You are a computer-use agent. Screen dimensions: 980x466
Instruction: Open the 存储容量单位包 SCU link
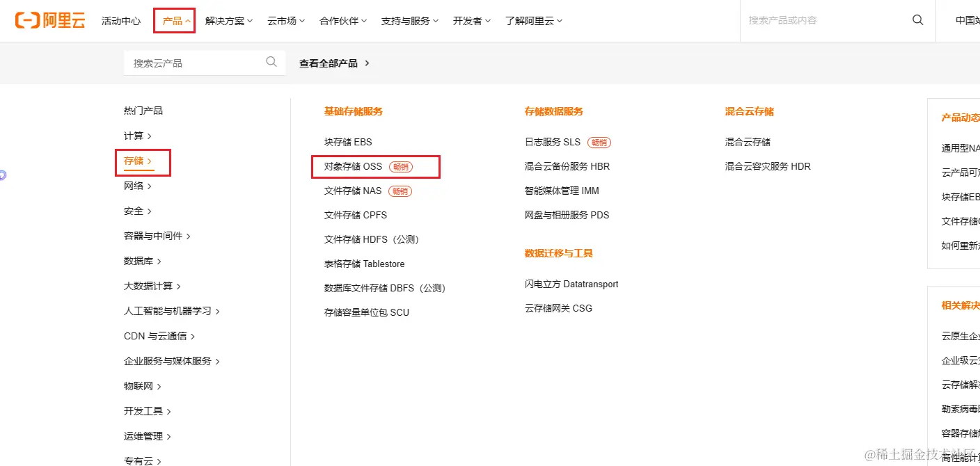pos(367,312)
